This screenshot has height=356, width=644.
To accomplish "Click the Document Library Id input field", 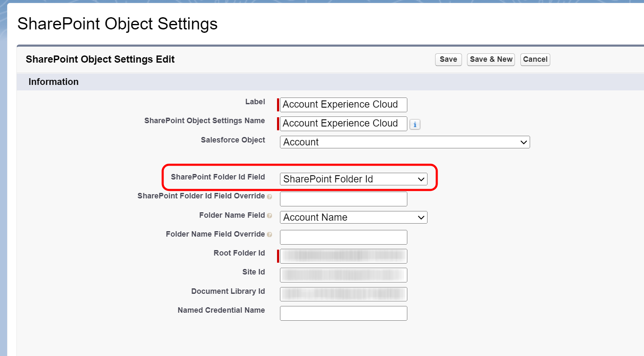I will point(343,294).
